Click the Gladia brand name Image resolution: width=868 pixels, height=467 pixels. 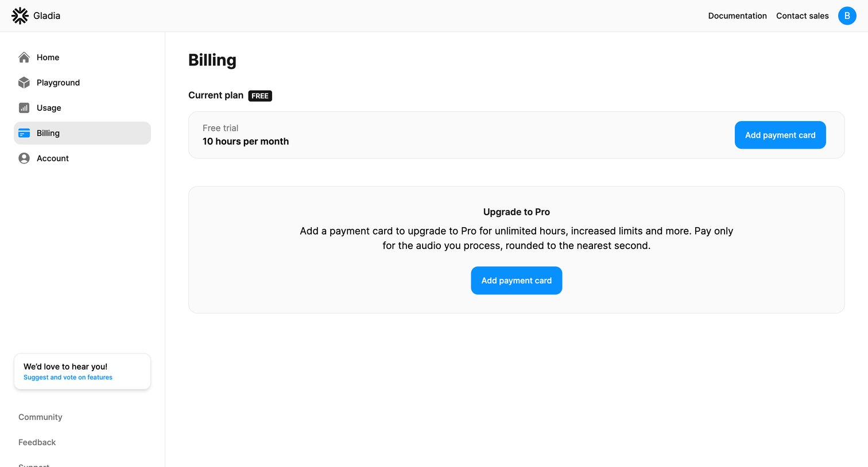pos(46,16)
